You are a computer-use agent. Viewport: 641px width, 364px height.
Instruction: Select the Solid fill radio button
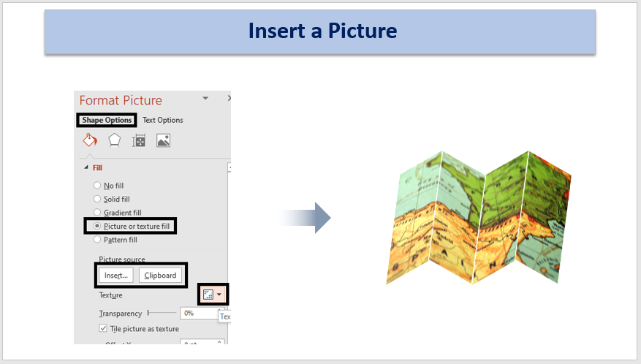pyautogui.click(x=97, y=199)
